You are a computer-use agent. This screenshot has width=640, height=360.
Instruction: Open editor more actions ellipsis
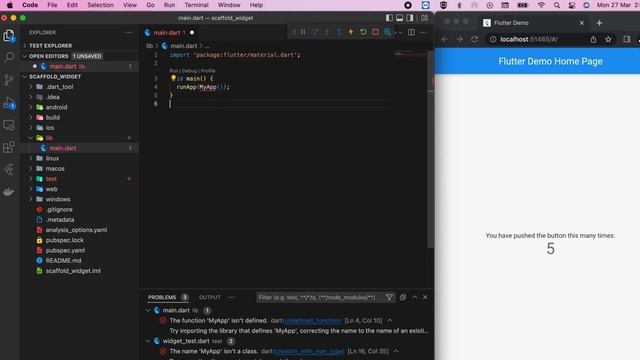point(423,32)
